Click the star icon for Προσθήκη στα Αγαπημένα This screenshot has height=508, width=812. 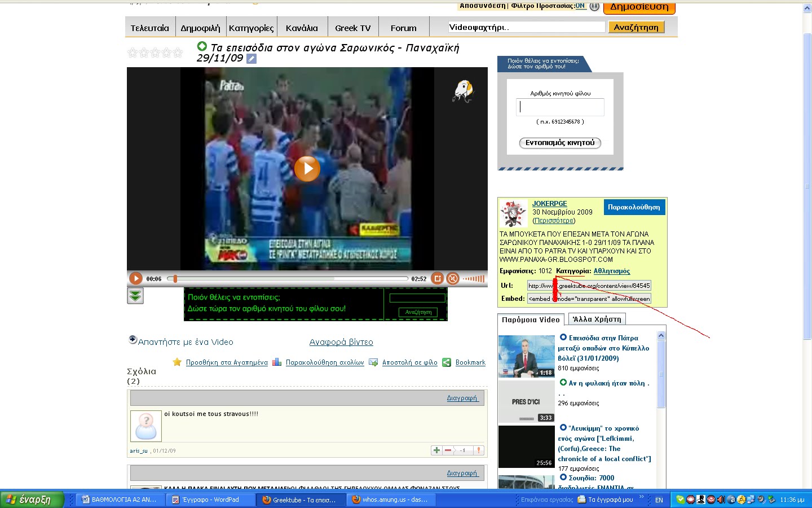pyautogui.click(x=177, y=362)
